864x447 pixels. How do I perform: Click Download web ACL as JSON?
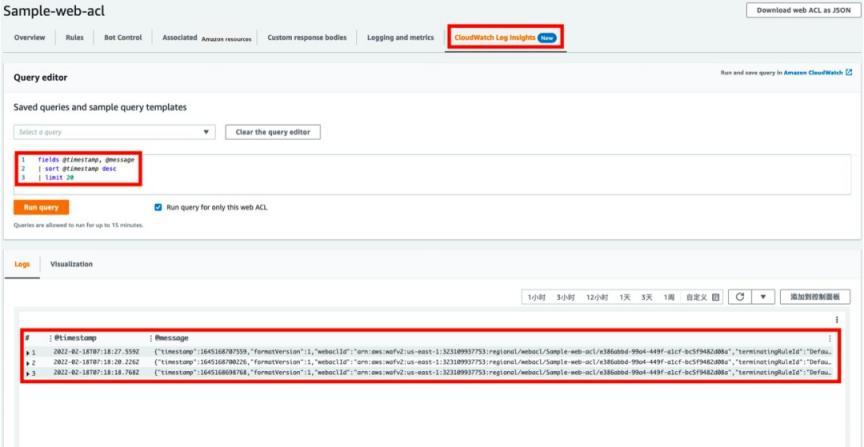803,10
